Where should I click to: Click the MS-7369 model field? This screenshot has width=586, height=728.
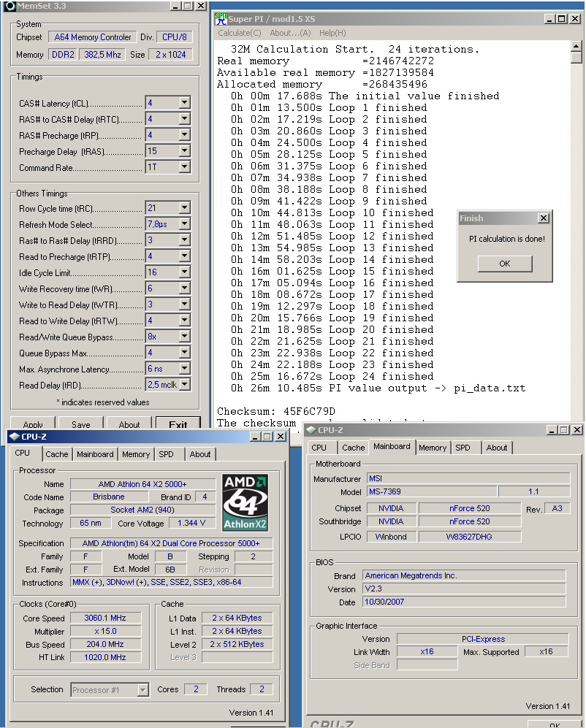point(432,491)
